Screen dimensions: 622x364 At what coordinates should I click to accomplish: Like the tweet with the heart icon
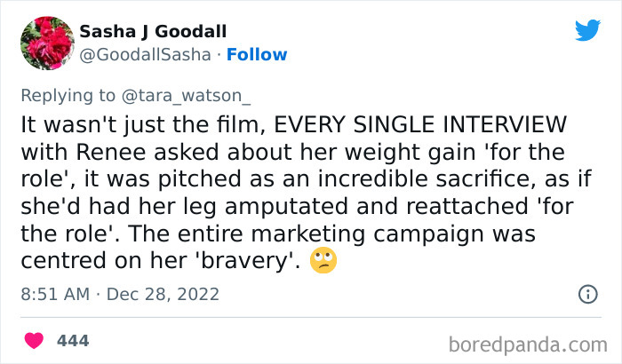(34, 341)
